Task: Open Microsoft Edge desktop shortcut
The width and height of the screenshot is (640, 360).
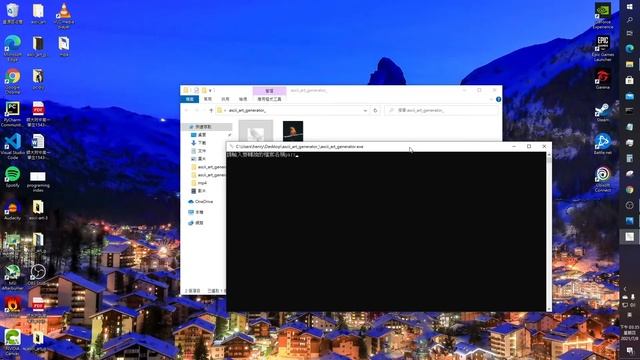Action: (x=12, y=48)
